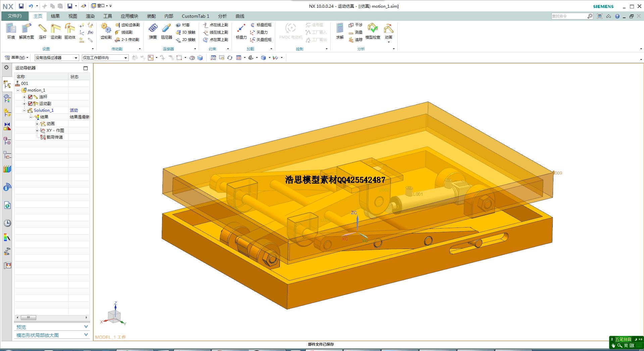Click the 标量扭矩 button
This screenshot has width=644, height=351.
click(x=261, y=25)
